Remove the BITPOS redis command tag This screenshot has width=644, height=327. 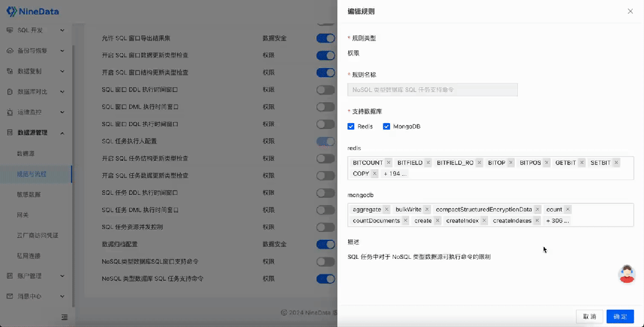pos(546,163)
